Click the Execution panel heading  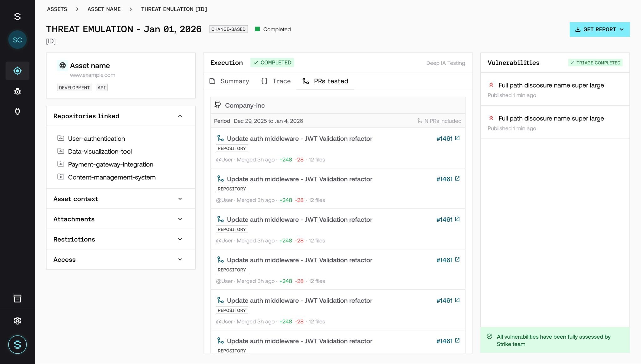tap(227, 63)
